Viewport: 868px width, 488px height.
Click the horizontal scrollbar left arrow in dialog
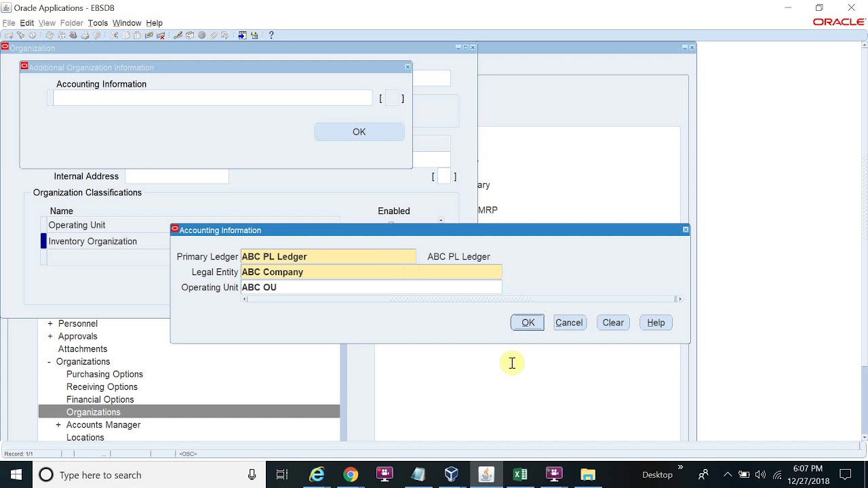point(245,299)
